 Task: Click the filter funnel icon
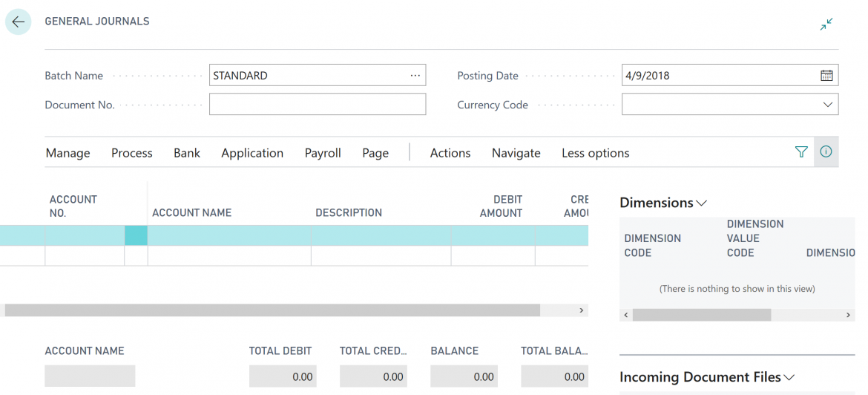pos(800,152)
